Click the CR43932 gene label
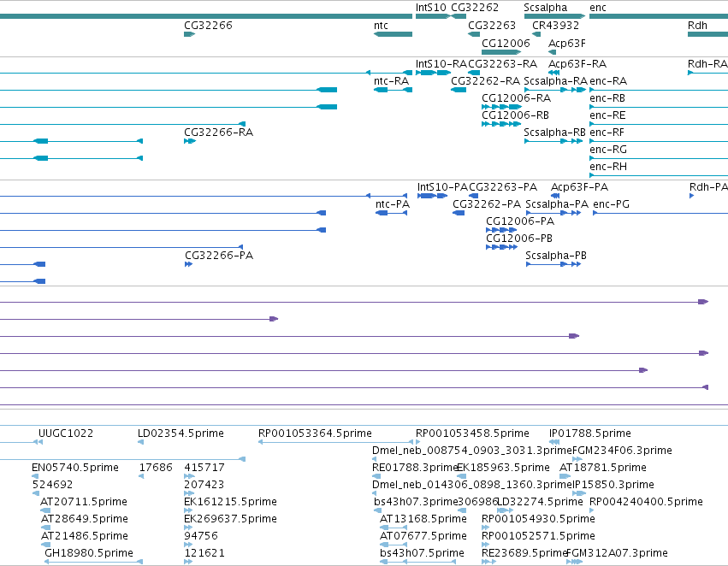This screenshot has width=728, height=566. 555,26
